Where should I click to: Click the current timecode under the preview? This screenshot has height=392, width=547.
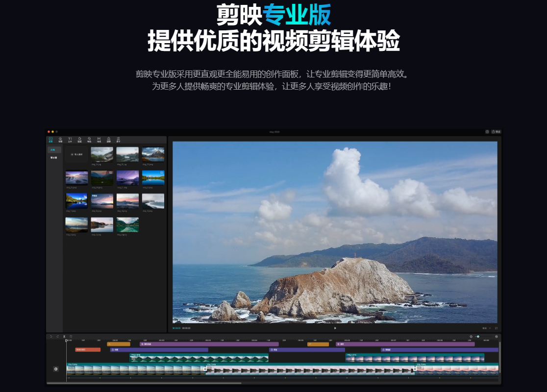[x=176, y=328]
